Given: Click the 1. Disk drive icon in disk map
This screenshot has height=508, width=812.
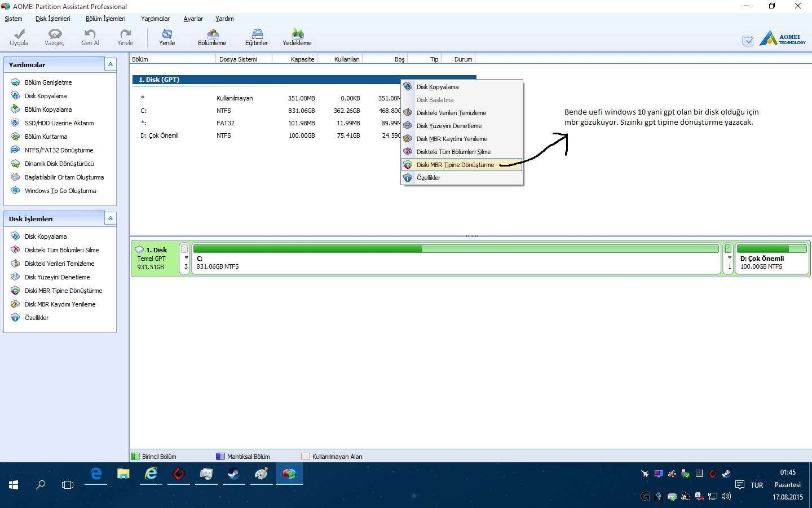Looking at the screenshot, I should pos(139,249).
